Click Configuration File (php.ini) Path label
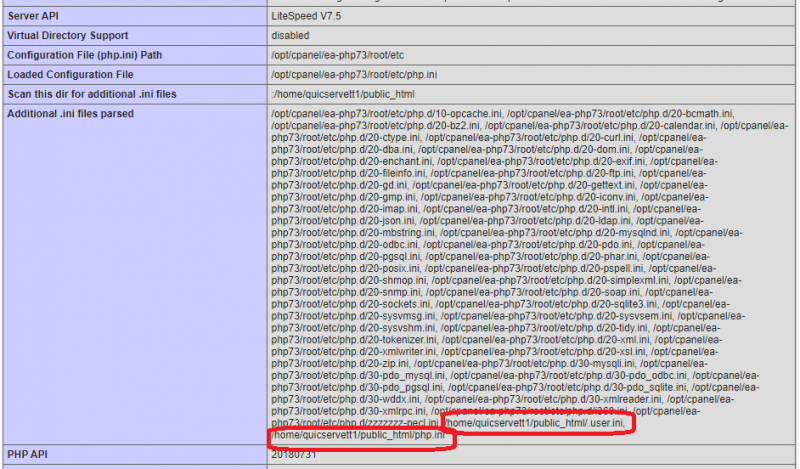Screen dimensions: 800x469 (x=84, y=55)
